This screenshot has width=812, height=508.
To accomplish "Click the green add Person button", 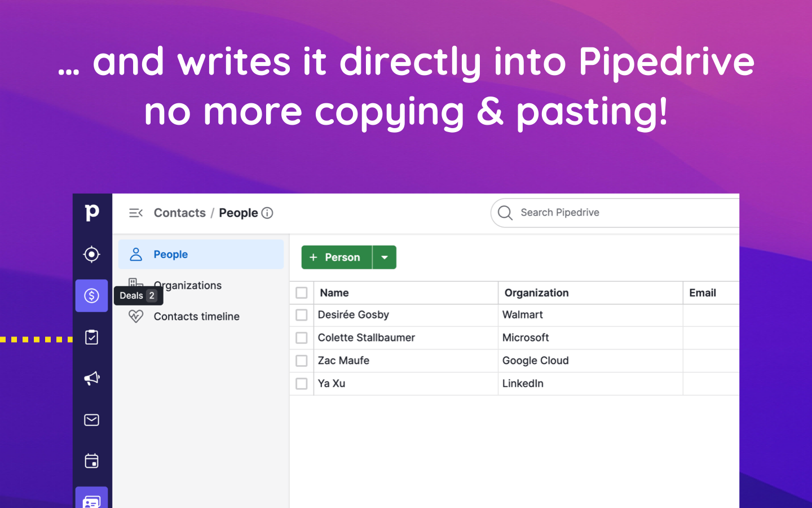I will (x=337, y=257).
